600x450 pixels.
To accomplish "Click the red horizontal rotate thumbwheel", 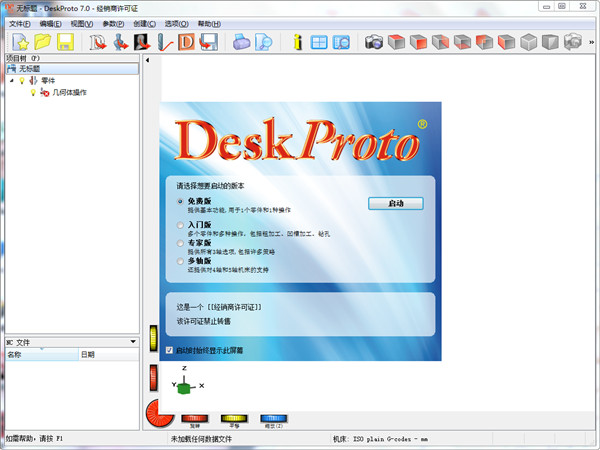I will click(194, 419).
